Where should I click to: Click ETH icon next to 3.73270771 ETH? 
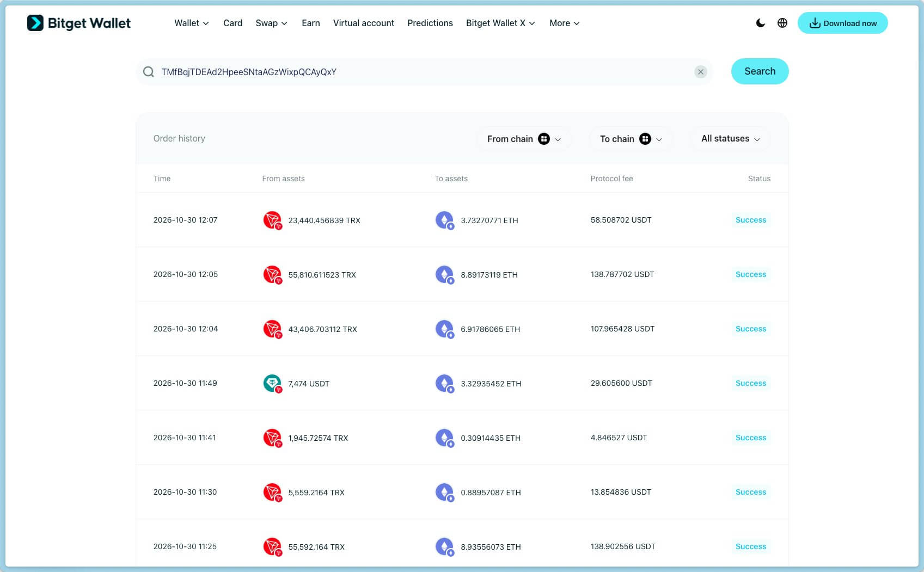445,220
